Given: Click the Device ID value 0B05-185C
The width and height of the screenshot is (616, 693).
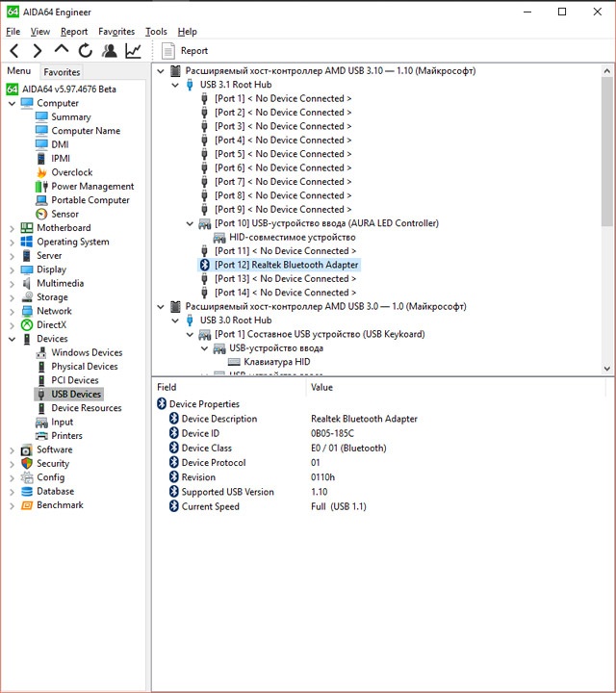Looking at the screenshot, I should 332,433.
